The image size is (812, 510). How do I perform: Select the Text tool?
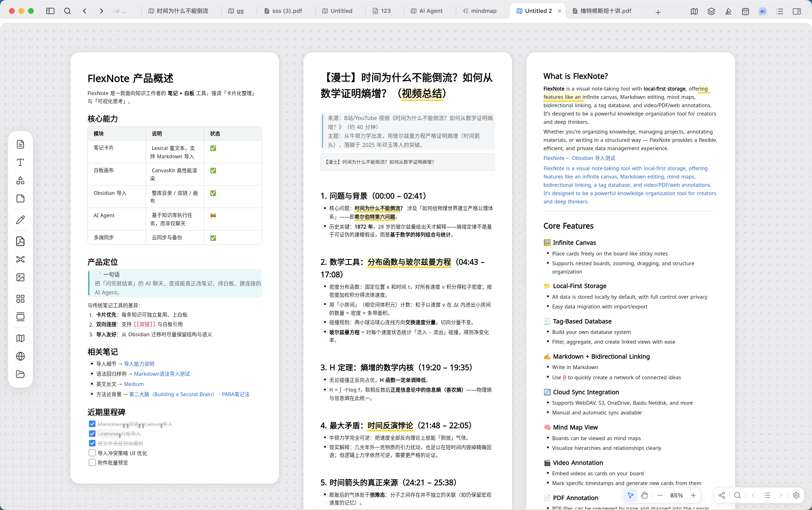21,162
